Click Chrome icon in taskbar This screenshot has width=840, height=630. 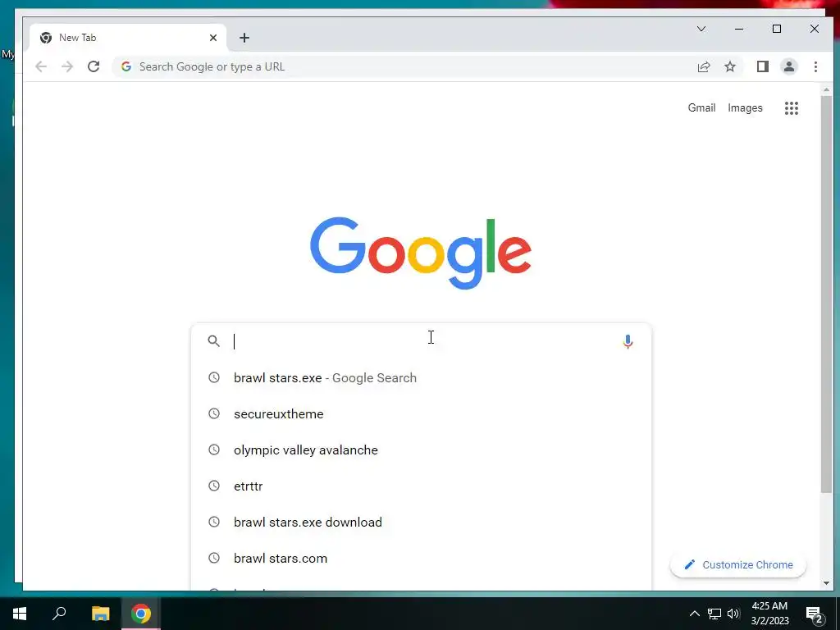pos(141,614)
